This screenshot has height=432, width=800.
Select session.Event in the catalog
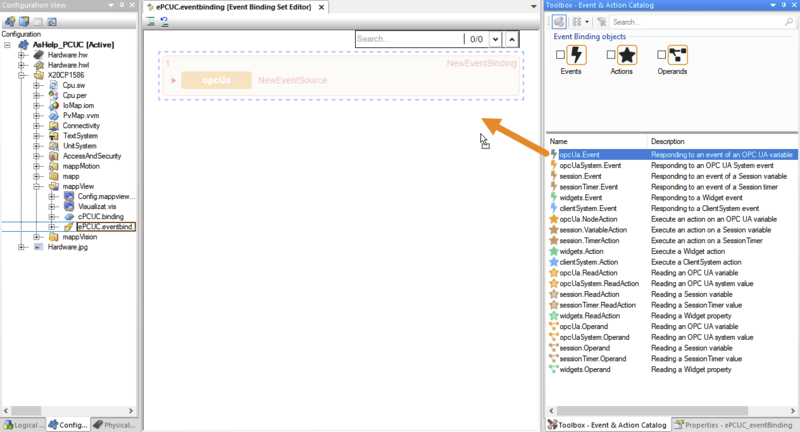(x=581, y=176)
